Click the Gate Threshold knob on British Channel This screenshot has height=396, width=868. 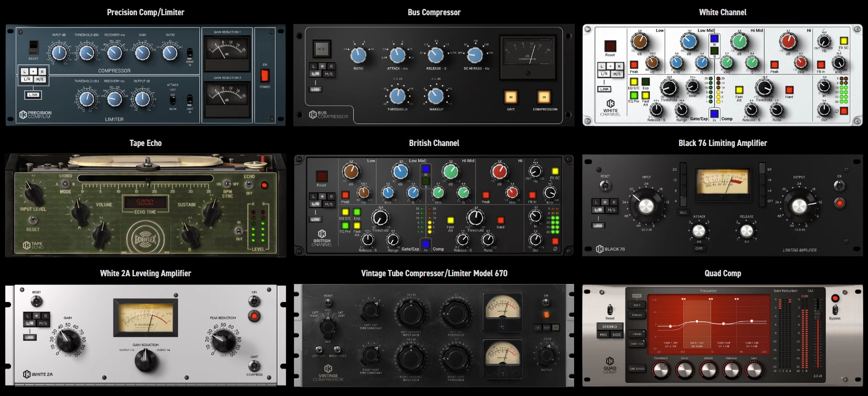(380, 217)
